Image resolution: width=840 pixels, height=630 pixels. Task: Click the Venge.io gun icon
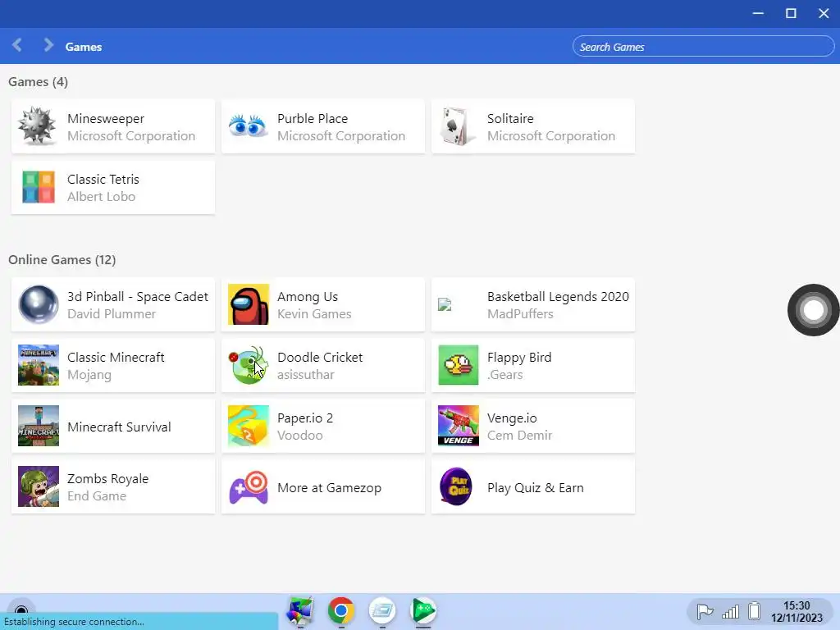pyautogui.click(x=458, y=426)
